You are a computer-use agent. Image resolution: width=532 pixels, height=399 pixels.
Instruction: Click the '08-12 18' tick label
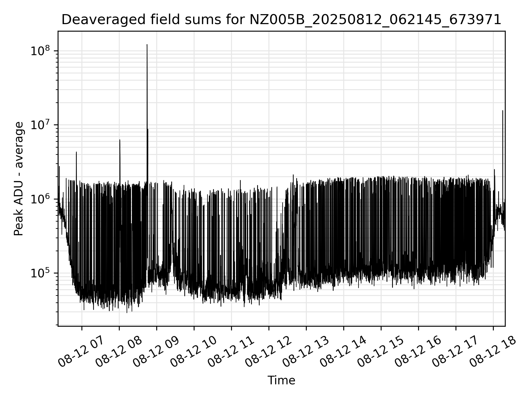(x=492, y=351)
